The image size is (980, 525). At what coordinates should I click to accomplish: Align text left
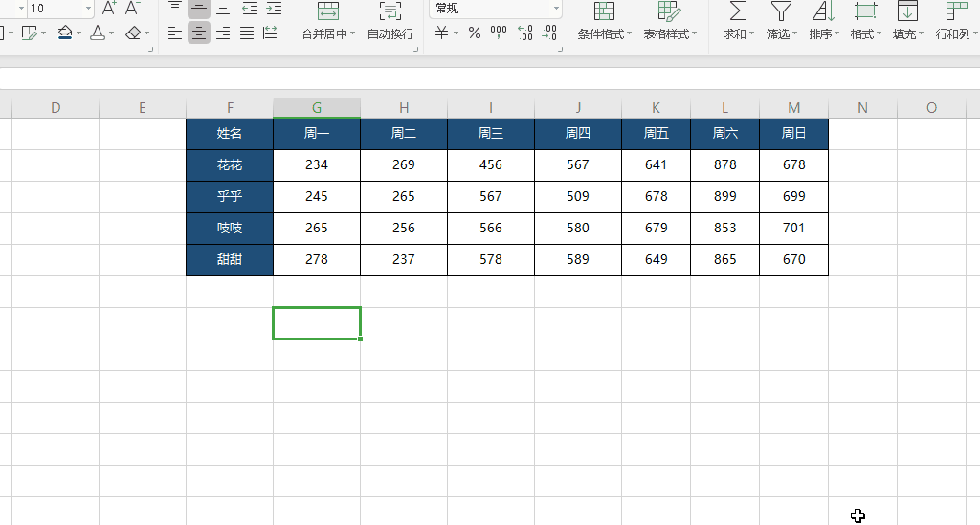(x=175, y=33)
